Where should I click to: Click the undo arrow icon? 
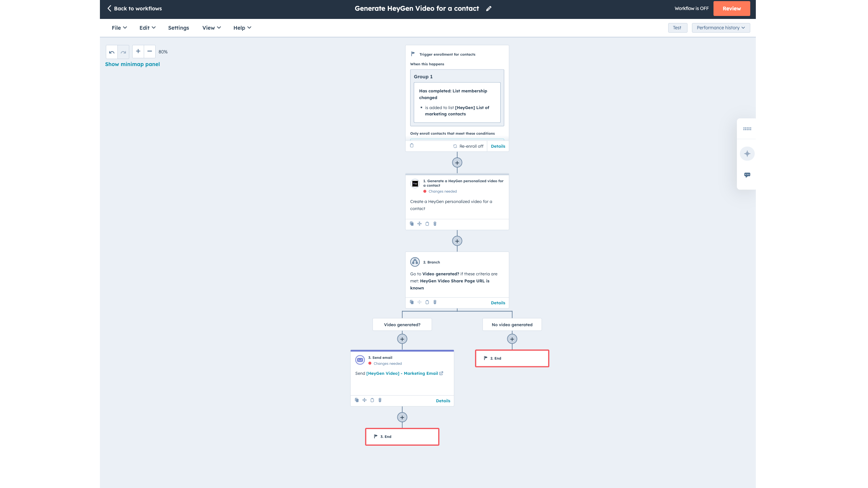(112, 52)
